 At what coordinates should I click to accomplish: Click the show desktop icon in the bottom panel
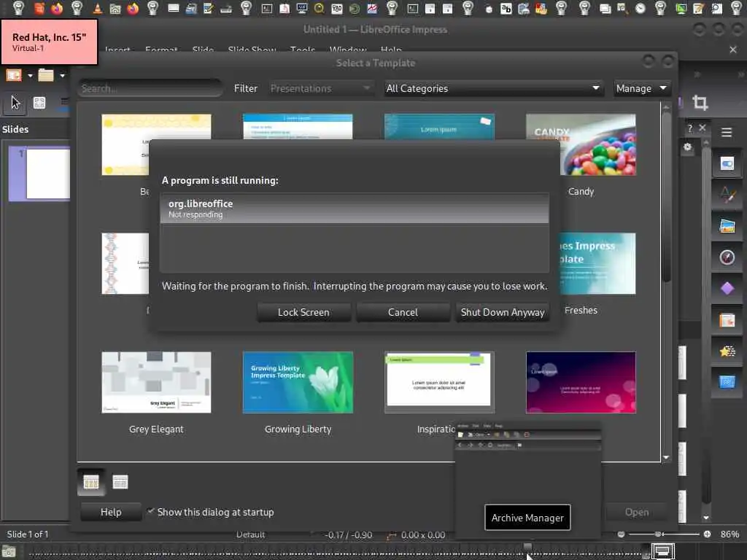pos(662,551)
